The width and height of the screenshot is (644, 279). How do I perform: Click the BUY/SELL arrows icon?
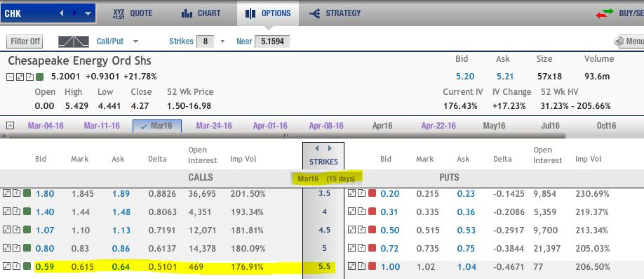604,13
